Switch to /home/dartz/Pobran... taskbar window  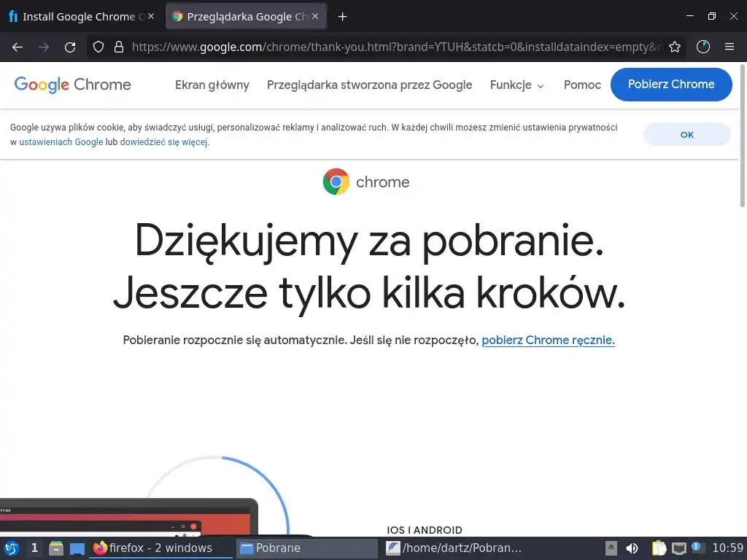click(x=452, y=548)
